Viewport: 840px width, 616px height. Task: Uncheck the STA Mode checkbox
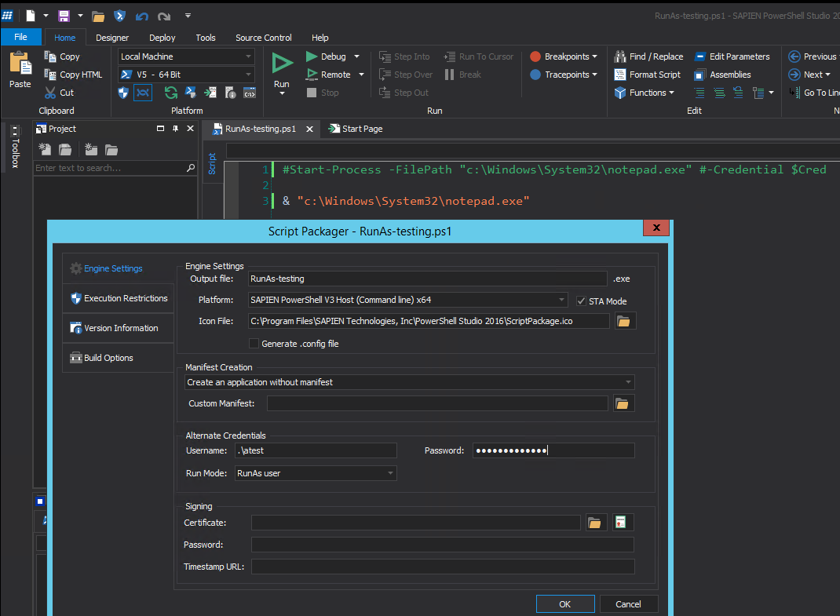point(581,301)
